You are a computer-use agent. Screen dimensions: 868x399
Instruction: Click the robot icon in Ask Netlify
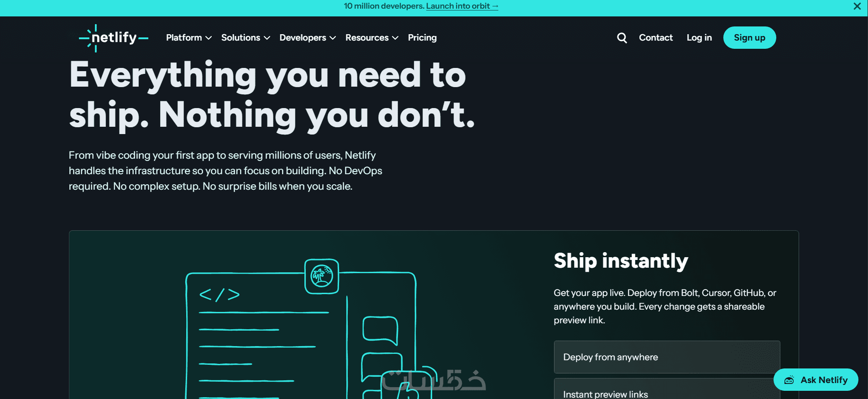789,380
